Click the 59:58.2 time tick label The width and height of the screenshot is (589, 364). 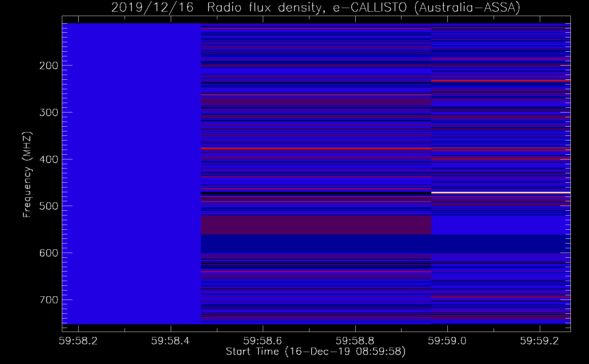pos(79,341)
